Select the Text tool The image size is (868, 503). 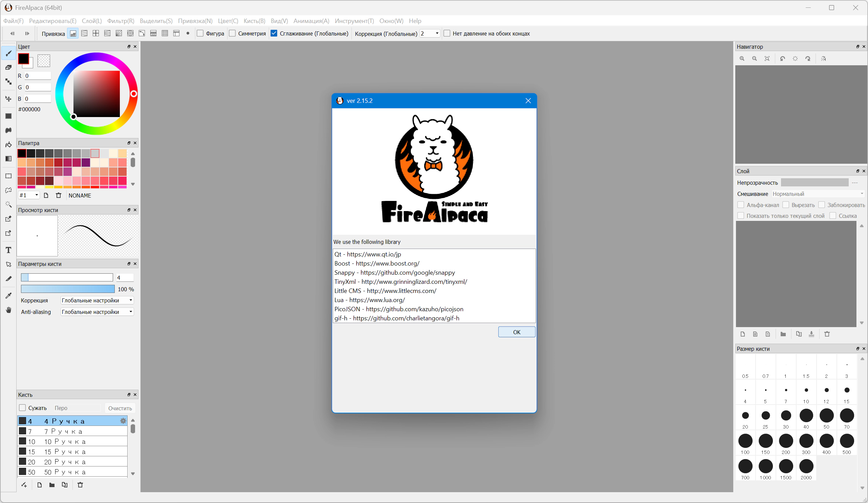coord(8,250)
